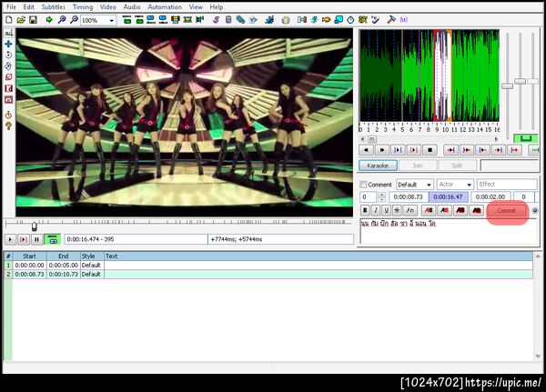Choose the secondary color AB button
Image resolution: width=546 pixels, height=392 pixels.
pyautogui.click(x=444, y=210)
